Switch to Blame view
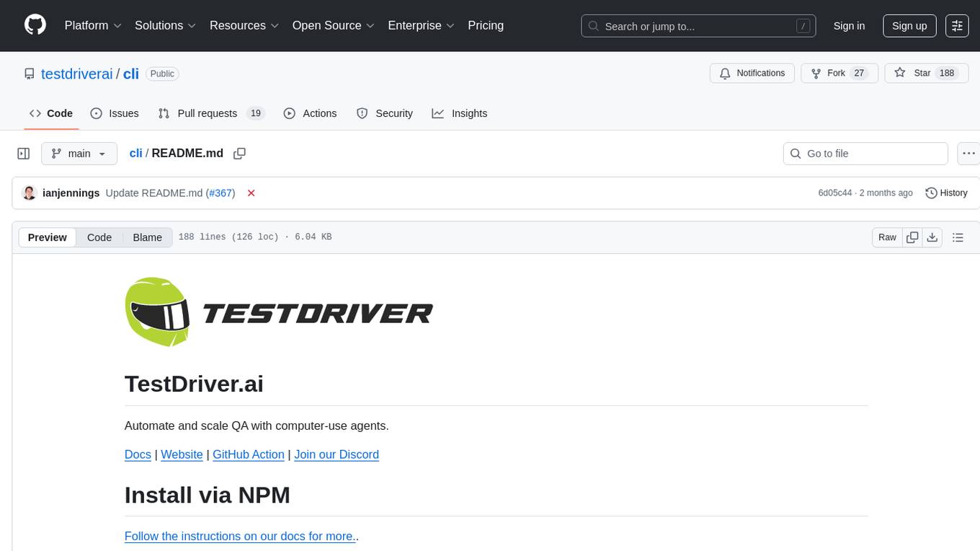Image resolution: width=980 pixels, height=551 pixels. [147, 237]
